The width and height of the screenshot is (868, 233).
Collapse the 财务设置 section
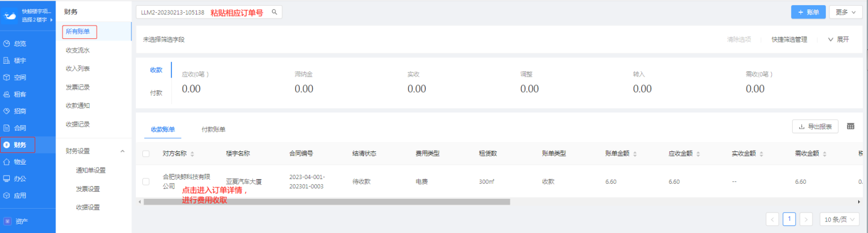pos(122,151)
